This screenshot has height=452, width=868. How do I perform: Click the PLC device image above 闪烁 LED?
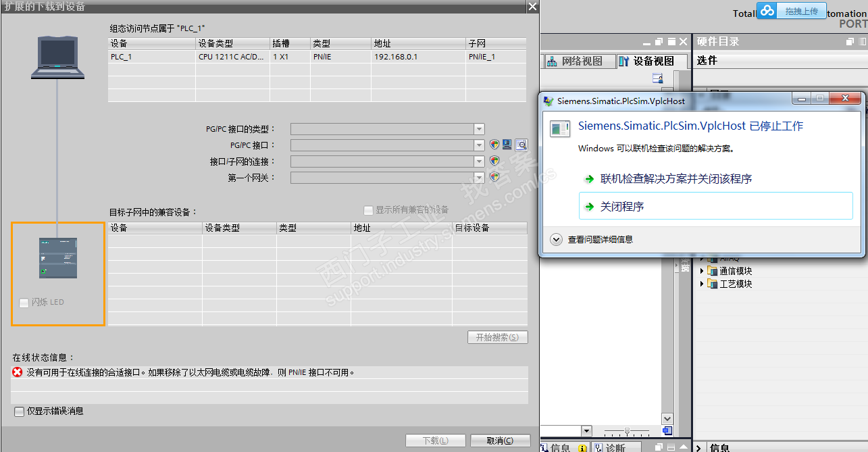coord(58,258)
